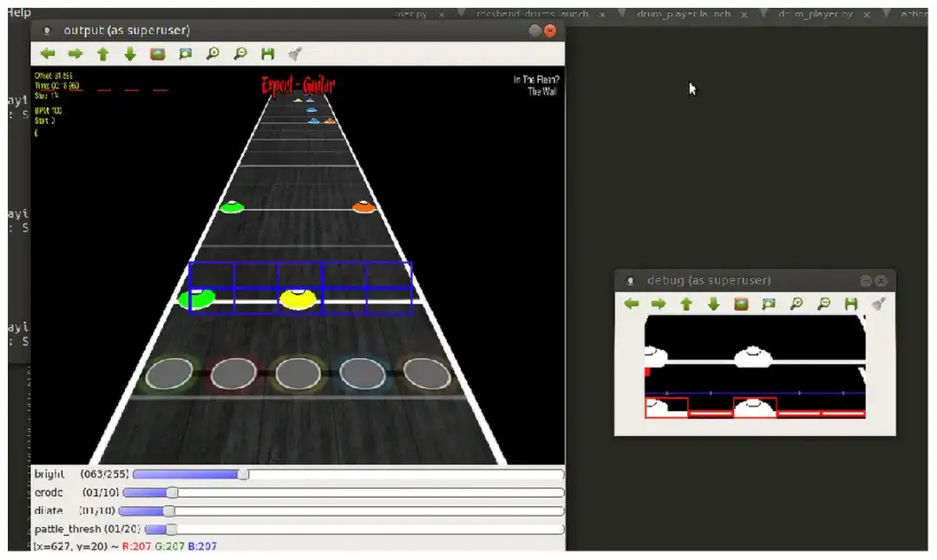Open the debug window title bar menu icon
Viewport: 937px width, 560px height.
630,281
